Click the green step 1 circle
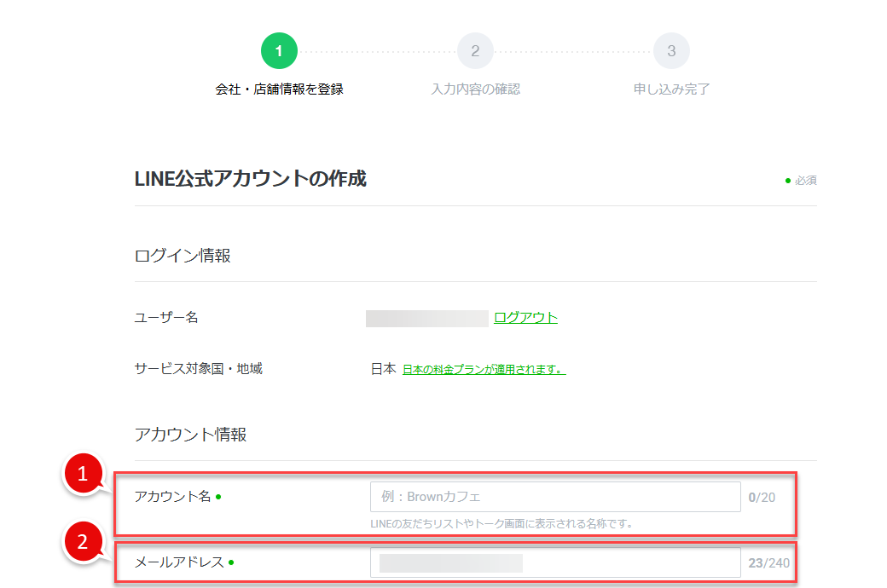This screenshot has height=588, width=887. tap(279, 51)
